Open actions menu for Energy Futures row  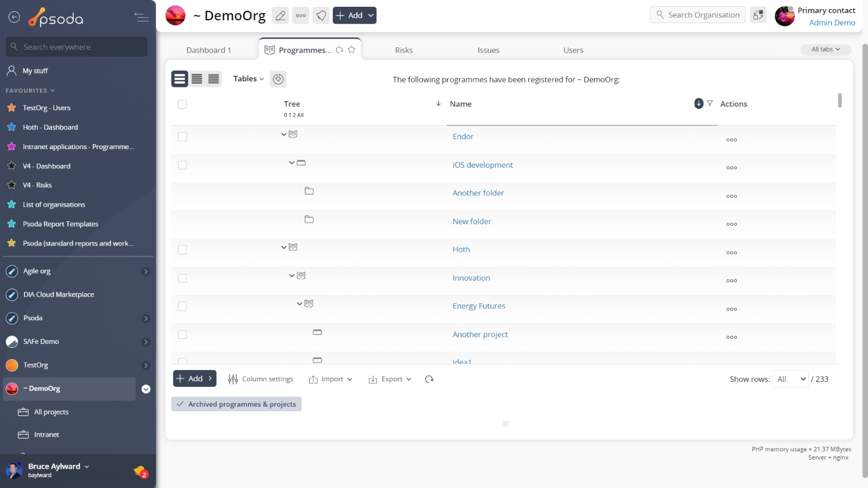[732, 309]
